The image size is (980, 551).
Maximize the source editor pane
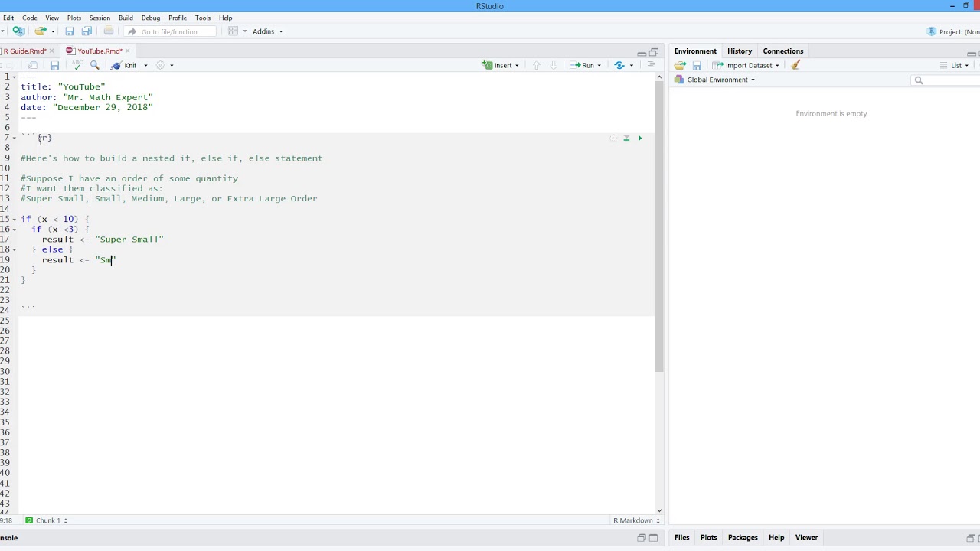click(654, 53)
